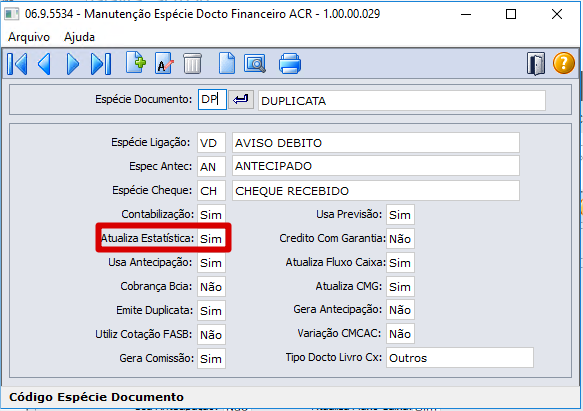This screenshot has height=411, width=583.
Task: Edit the current record
Action: [x=164, y=63]
